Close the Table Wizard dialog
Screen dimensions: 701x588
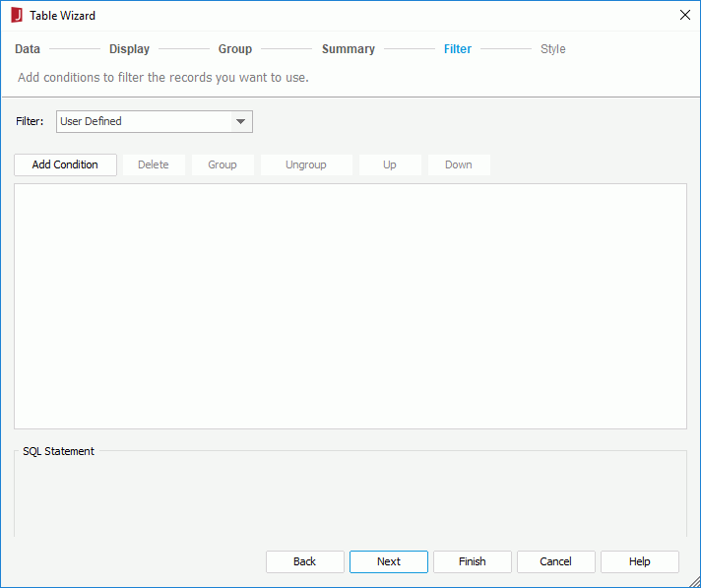pyautogui.click(x=684, y=15)
